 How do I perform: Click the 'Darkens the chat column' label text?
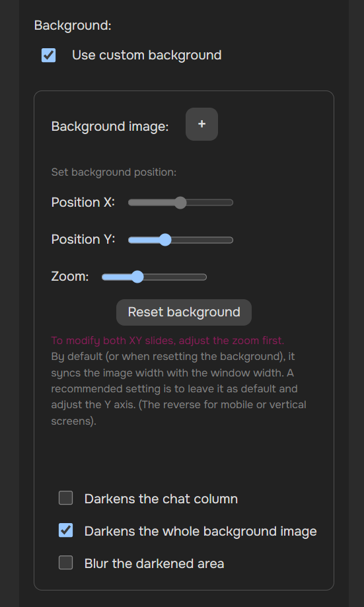tap(161, 499)
